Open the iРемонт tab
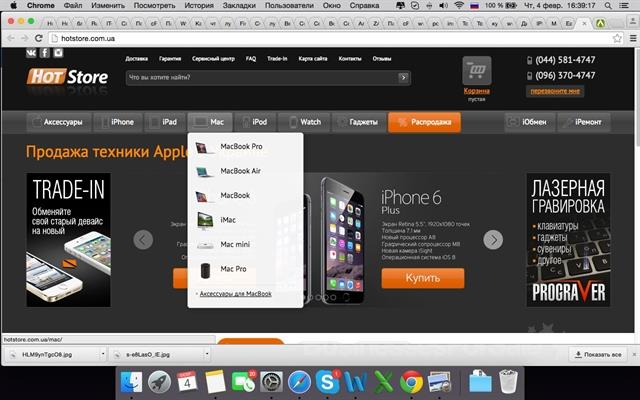Screen dimensions: 640x400 (584, 122)
